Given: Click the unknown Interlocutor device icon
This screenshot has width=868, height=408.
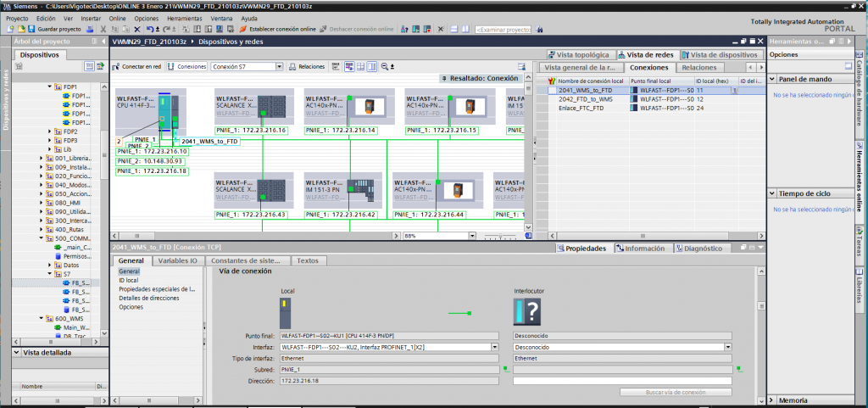Looking at the screenshot, I should tap(524, 311).
